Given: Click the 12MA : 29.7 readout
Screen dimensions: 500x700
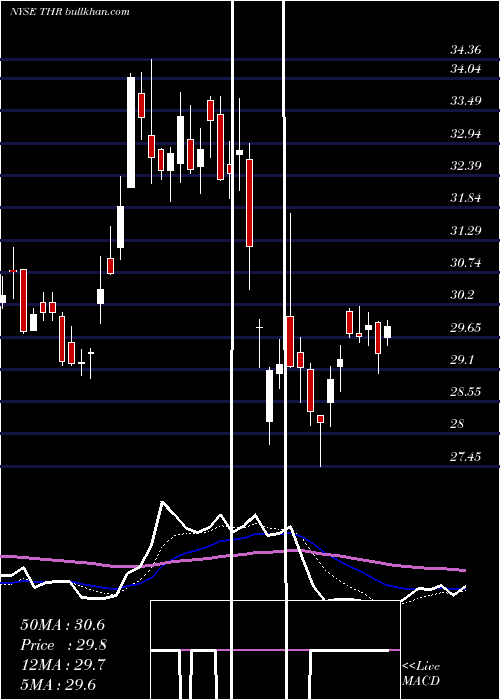Looking at the screenshot, I should [63, 665].
